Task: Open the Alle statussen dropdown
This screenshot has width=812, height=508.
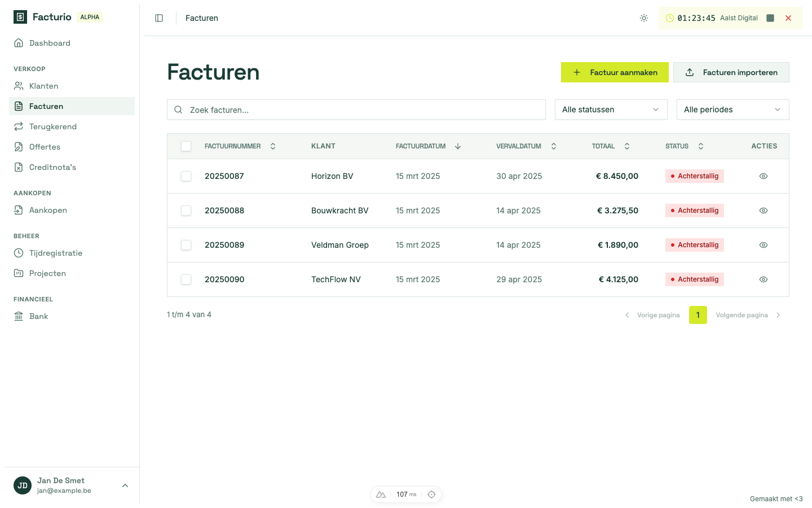Action: (611, 110)
